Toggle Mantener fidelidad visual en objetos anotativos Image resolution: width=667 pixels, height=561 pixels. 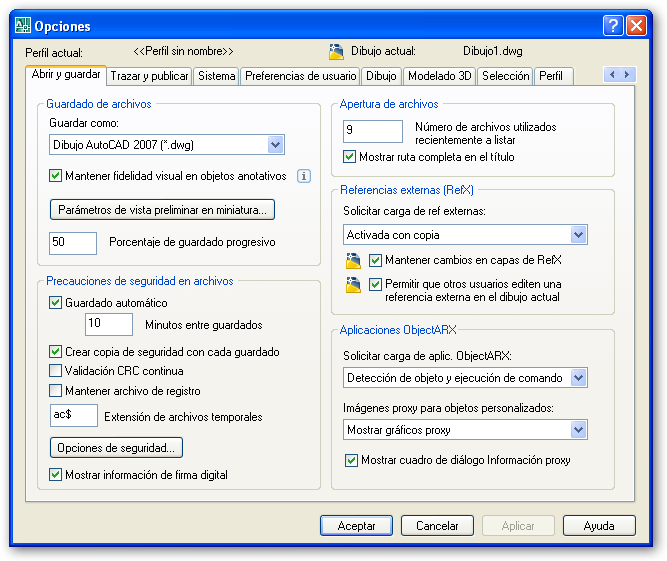click(x=55, y=176)
